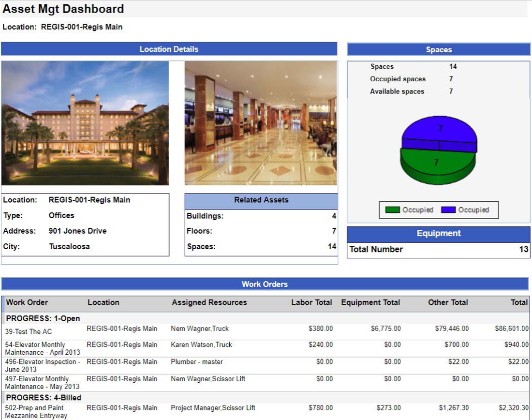
Task: Open 502-Prep and Paint Mezzanine Entryway
Action: click(36, 411)
